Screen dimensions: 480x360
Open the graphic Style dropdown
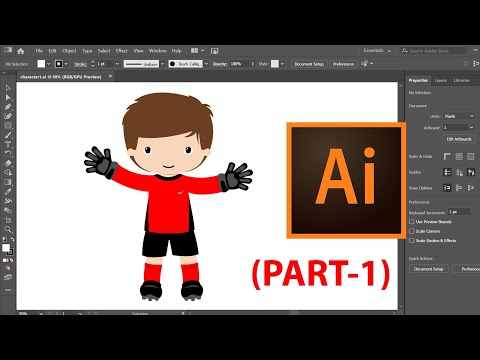[282, 64]
